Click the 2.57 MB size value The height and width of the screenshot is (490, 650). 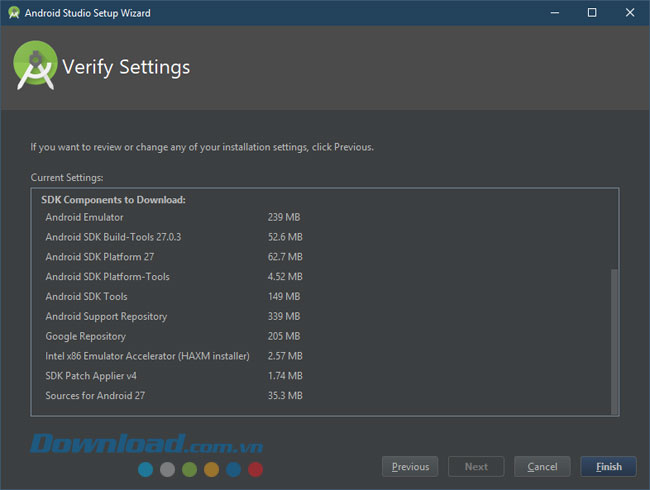(x=285, y=356)
